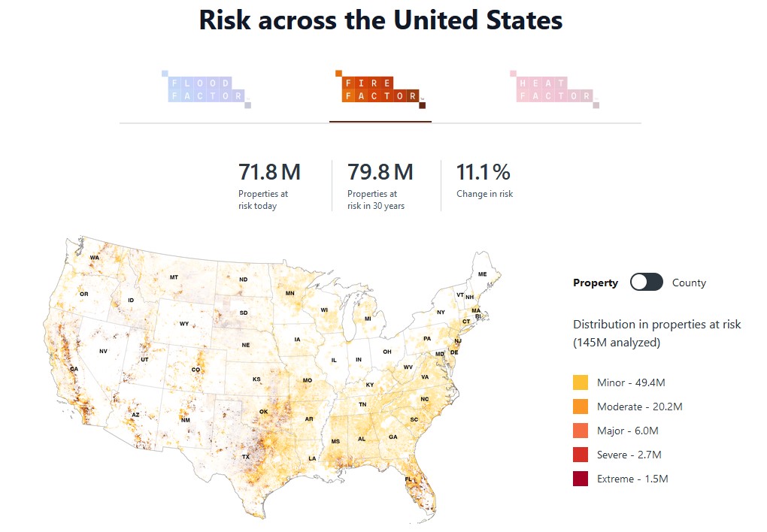This screenshot has width=767, height=532.
Task: Click the Severe risk red swatch
Action: (x=581, y=455)
